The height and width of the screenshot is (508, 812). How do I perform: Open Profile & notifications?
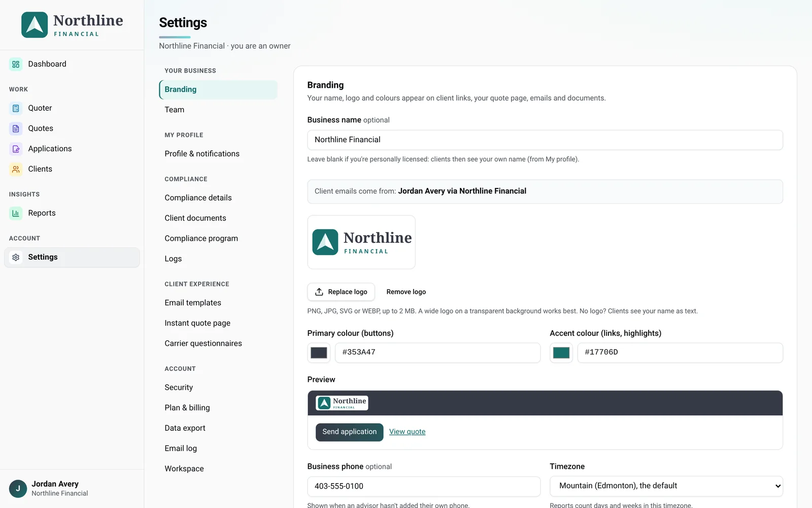tap(218, 154)
